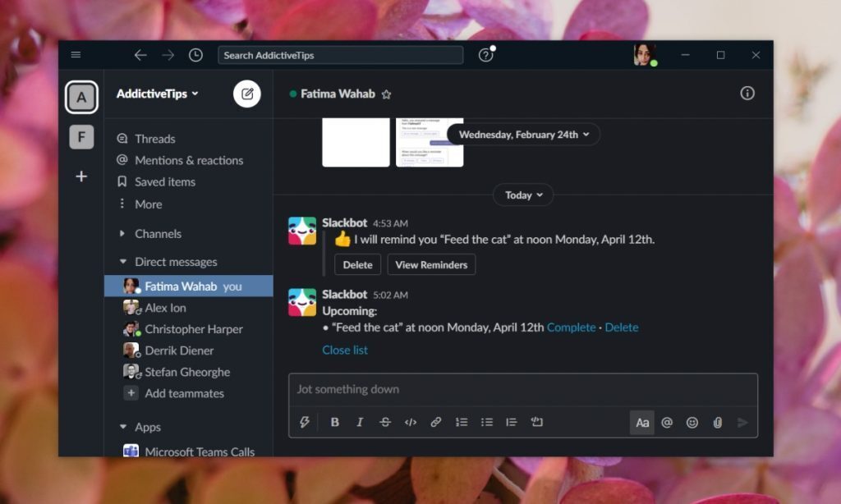Viewport: 841px width, 504px height.
Task: Apply italic formatting from the composer toolbar
Action: tap(360, 422)
